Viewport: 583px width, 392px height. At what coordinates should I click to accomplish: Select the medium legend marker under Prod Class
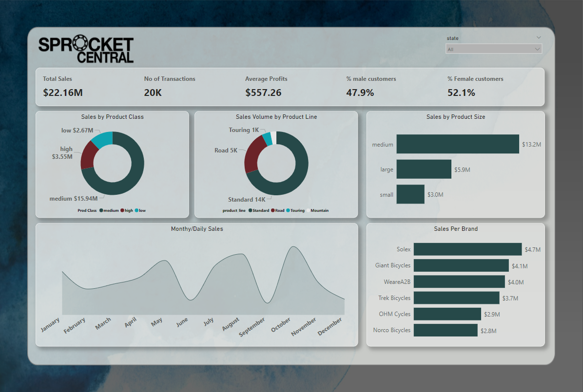101,211
